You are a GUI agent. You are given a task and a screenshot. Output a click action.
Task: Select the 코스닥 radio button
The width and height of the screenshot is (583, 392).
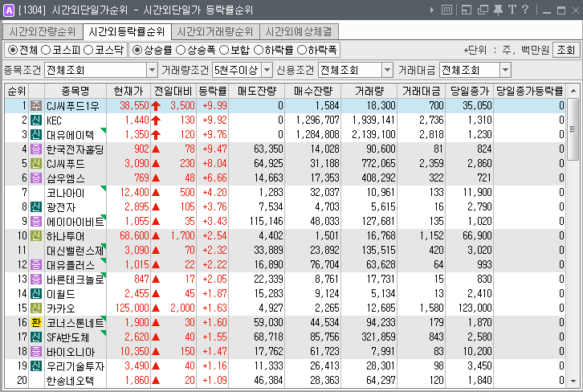[x=88, y=50]
